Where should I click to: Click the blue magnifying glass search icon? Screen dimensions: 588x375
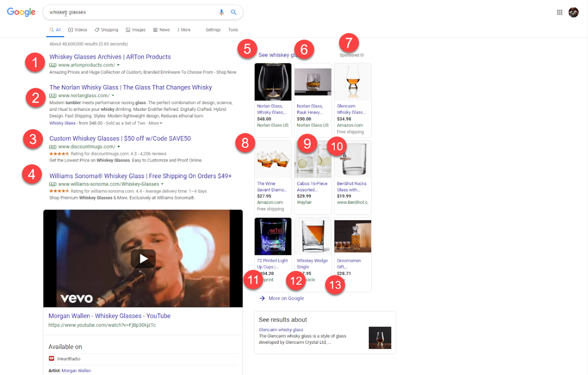[233, 12]
